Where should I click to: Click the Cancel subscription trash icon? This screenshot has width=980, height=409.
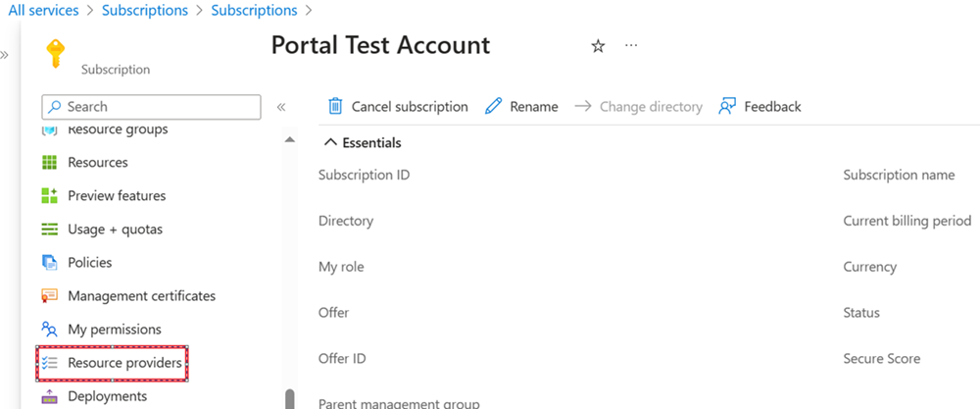335,106
